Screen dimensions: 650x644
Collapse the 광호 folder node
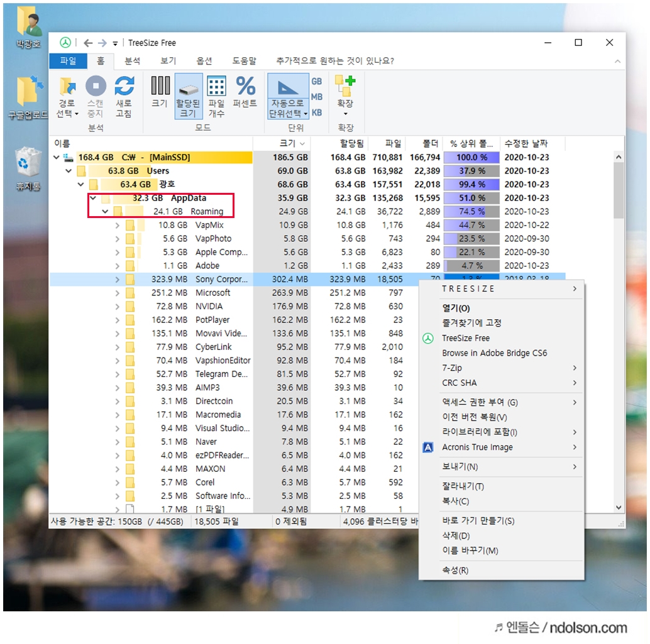click(81, 184)
